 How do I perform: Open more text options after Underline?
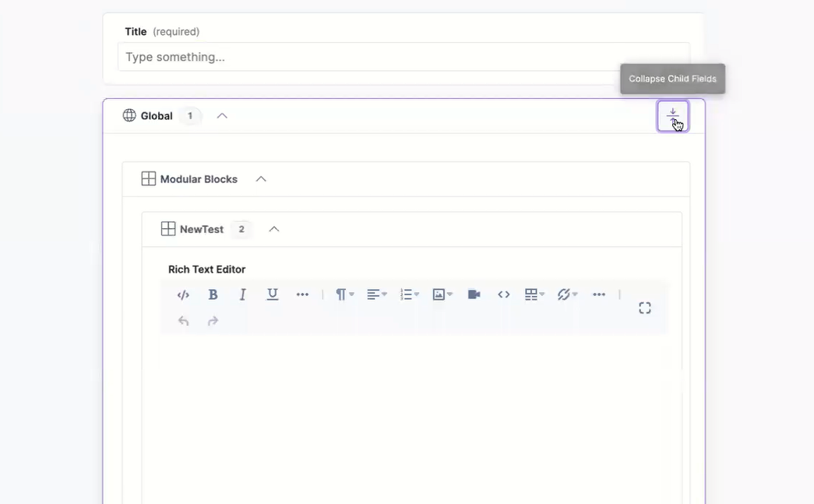[x=302, y=294]
